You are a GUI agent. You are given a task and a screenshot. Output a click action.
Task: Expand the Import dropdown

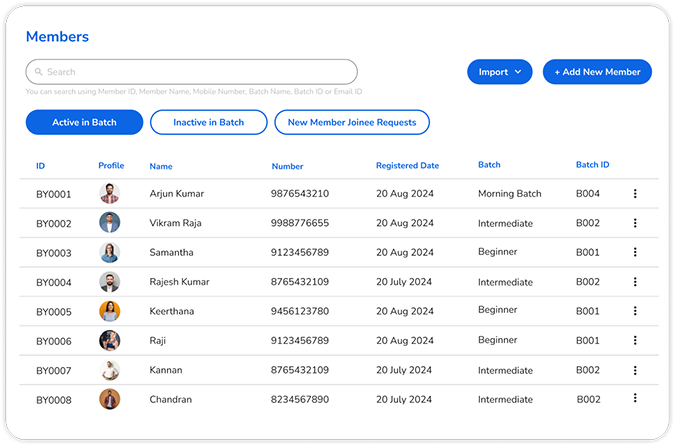500,72
